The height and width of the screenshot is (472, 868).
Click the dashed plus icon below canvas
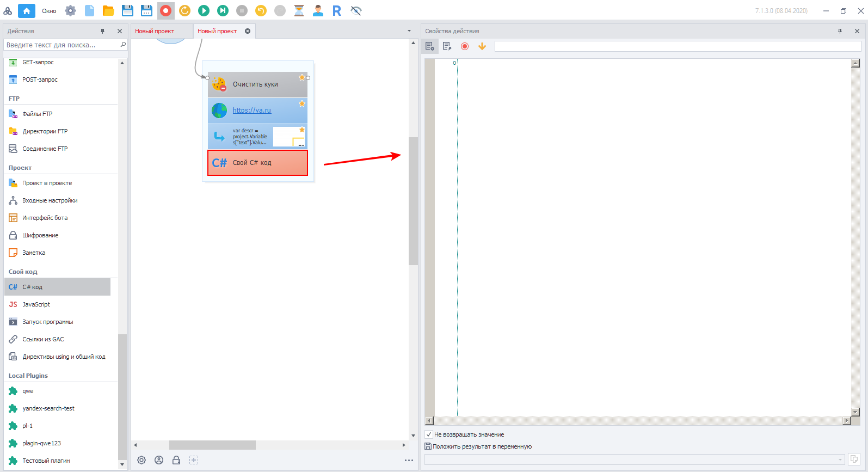coord(194,460)
